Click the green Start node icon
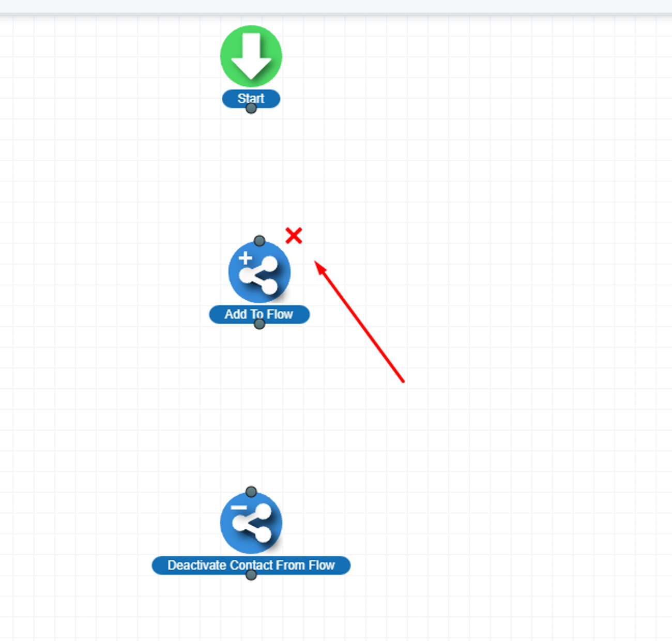The height and width of the screenshot is (641, 672). pos(251,56)
